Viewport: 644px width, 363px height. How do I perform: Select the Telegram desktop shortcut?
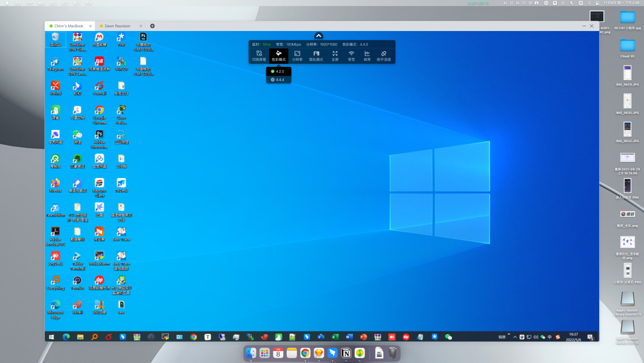pos(55,64)
